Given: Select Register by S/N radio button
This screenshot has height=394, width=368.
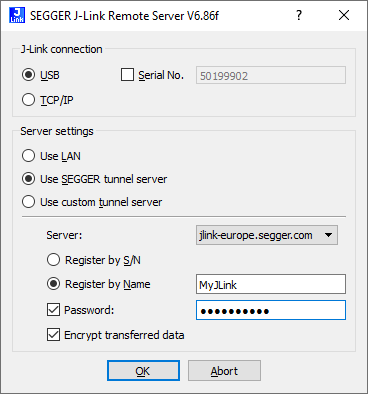Looking at the screenshot, I should 53,260.
